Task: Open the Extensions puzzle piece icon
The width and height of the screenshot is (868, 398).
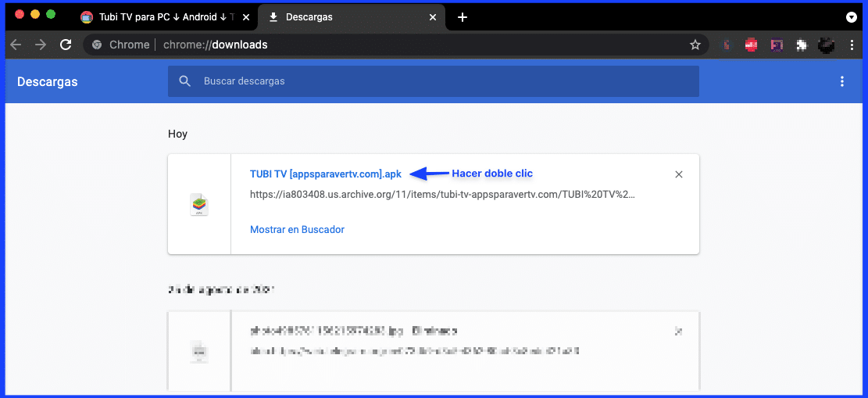Action: coord(802,45)
